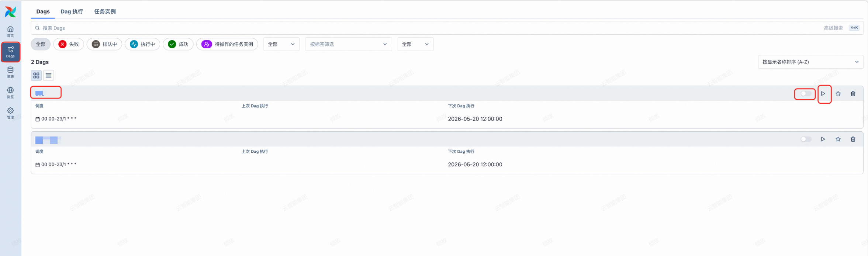Click the first Dag's 00 00-23/1 schedule
The image size is (868, 256).
click(56, 119)
